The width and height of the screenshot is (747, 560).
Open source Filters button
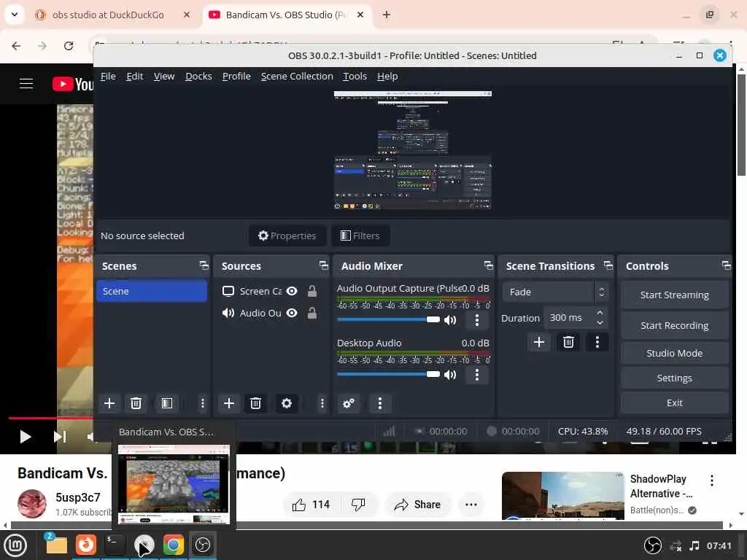coord(360,236)
